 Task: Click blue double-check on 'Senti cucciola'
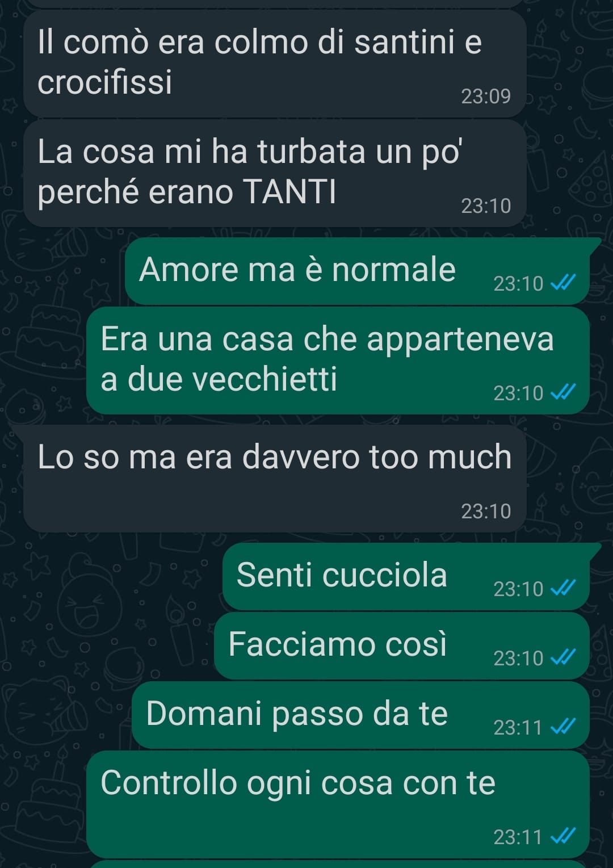[564, 588]
